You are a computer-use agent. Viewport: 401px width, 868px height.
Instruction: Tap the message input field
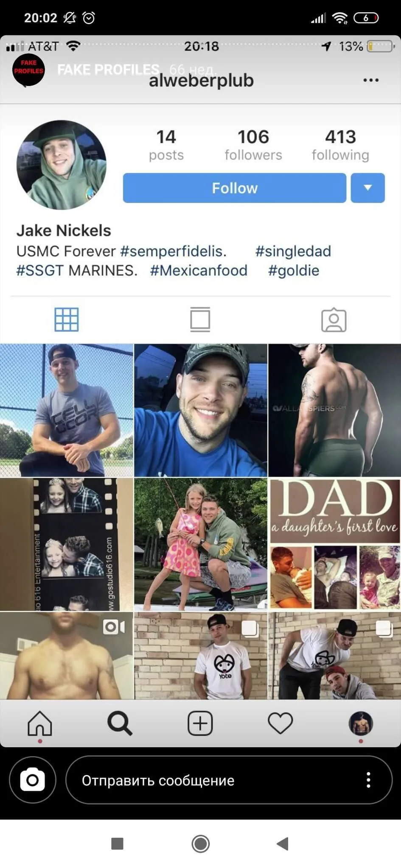pyautogui.click(x=229, y=780)
